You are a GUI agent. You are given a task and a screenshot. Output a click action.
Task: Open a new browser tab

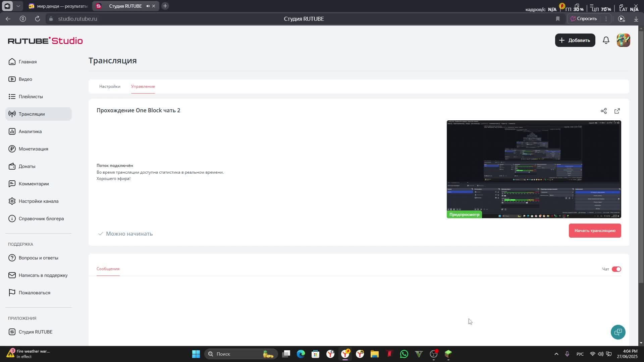pyautogui.click(x=165, y=6)
